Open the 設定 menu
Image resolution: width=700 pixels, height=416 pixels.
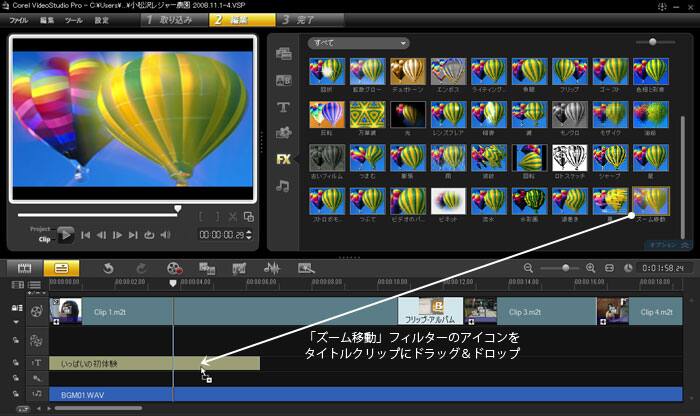(x=101, y=20)
